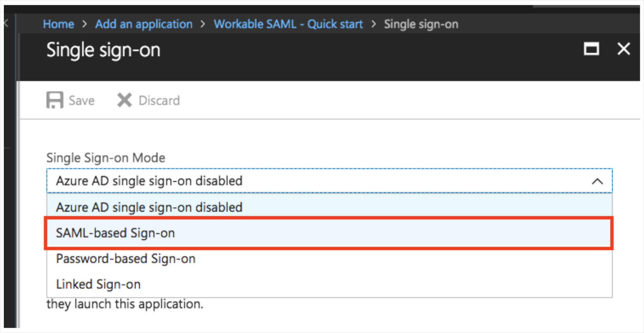Choose Password-based Sign-on option
The image size is (644, 333).
pos(329,259)
